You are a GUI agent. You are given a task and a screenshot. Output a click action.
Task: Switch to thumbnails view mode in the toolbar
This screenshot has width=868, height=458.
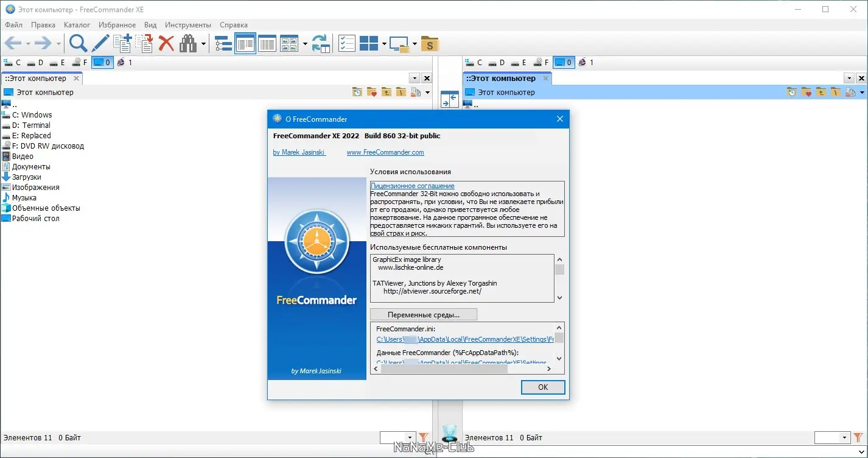coord(289,43)
